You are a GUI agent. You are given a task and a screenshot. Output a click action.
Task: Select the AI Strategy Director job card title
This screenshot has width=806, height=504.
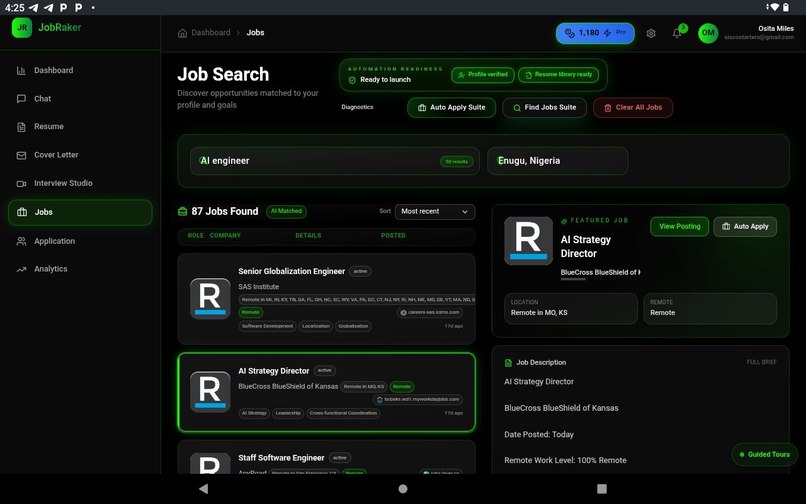tap(273, 371)
